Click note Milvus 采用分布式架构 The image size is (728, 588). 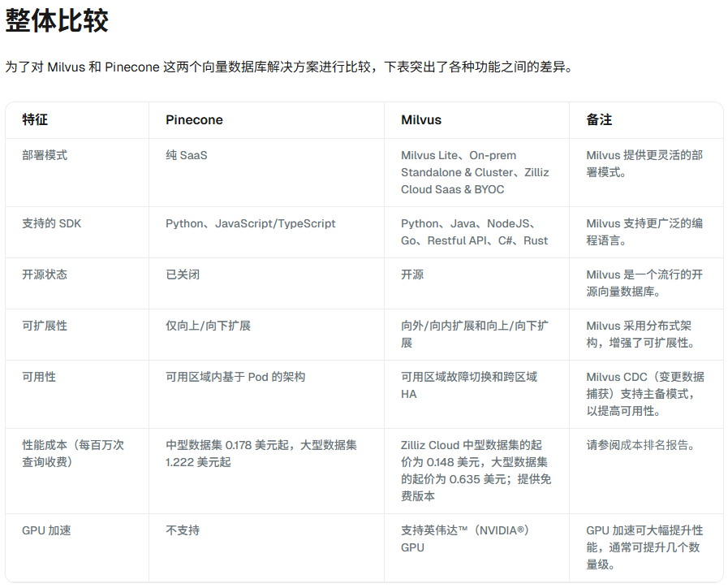point(640,335)
